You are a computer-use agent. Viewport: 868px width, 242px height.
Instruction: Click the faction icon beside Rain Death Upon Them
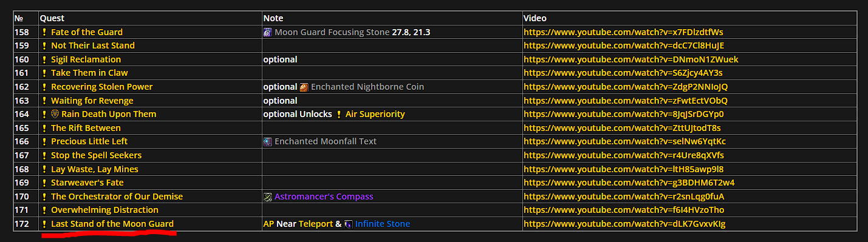click(55, 114)
